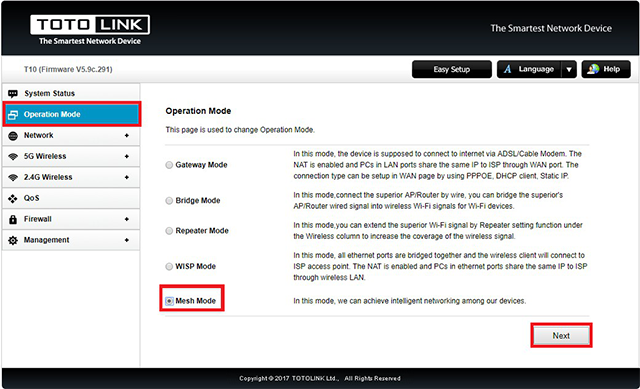Select the Gateway Mode radio button

pos(169,165)
